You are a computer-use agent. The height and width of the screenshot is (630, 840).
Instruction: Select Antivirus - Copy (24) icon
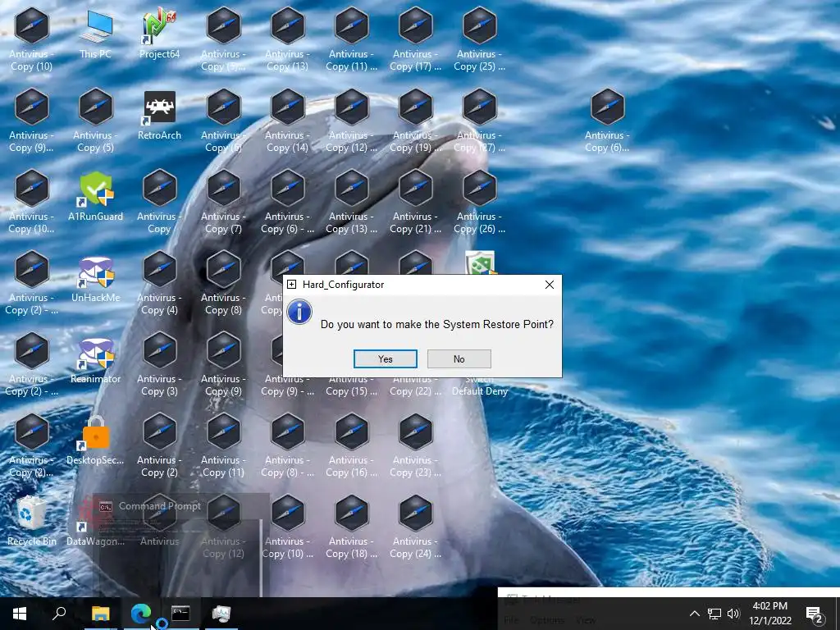click(415, 527)
